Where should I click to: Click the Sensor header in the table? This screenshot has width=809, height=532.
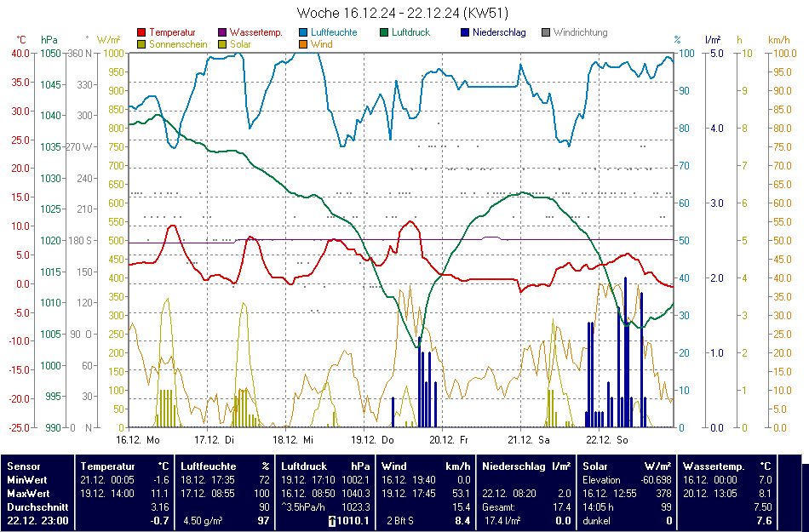tap(24, 466)
